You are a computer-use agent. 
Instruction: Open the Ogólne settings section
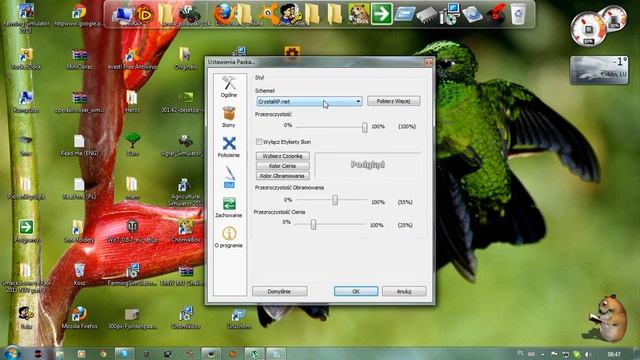pos(229,87)
